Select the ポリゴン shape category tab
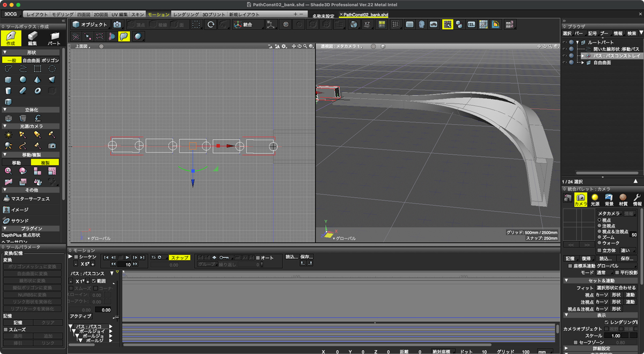Screen dimensions: 644x354 [x=50, y=61]
